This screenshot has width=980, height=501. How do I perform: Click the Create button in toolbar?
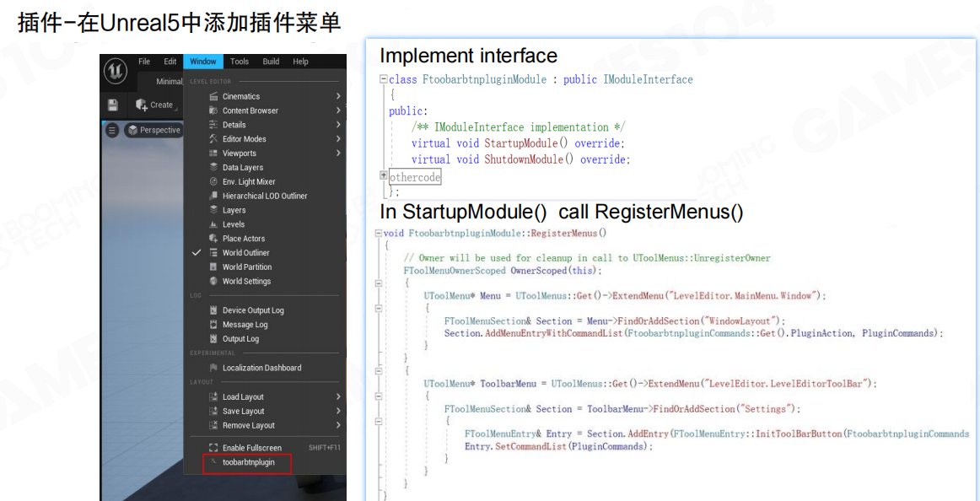pyautogui.click(x=154, y=105)
